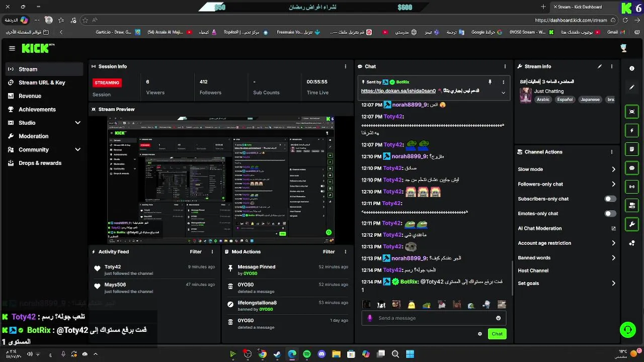
Task: Open Stream info panel three-dot menu
Action: 612,66
